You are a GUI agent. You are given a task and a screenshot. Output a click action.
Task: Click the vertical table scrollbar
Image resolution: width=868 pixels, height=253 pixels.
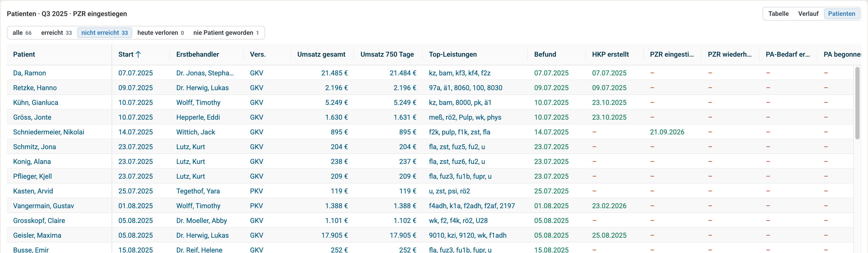pos(857,103)
